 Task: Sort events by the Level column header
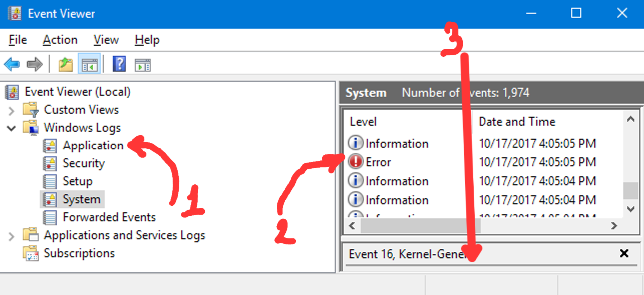click(x=363, y=121)
